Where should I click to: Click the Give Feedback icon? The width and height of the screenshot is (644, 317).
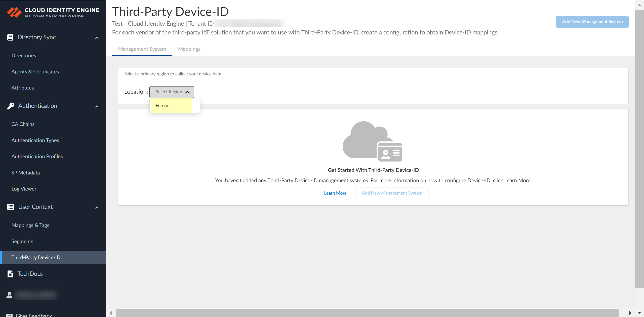pyautogui.click(x=9, y=315)
